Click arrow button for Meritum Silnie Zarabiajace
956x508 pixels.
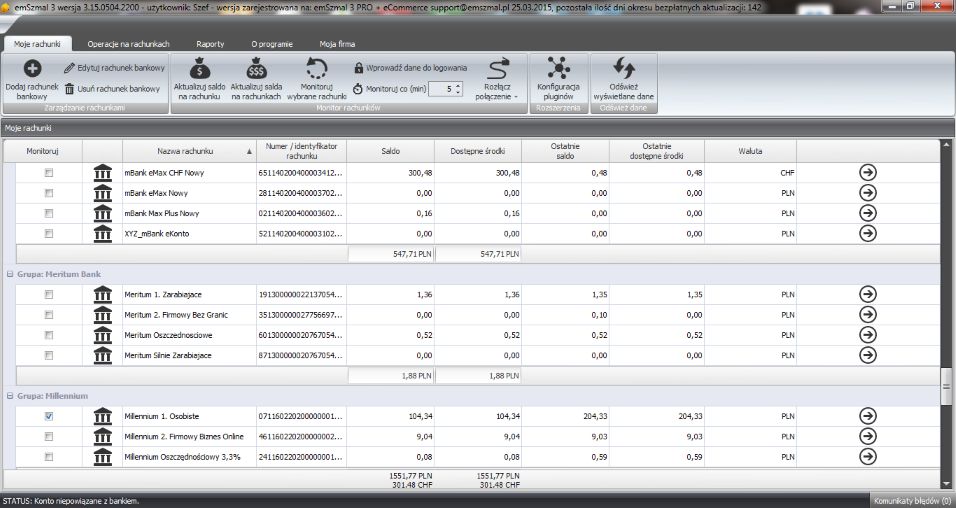click(x=868, y=355)
